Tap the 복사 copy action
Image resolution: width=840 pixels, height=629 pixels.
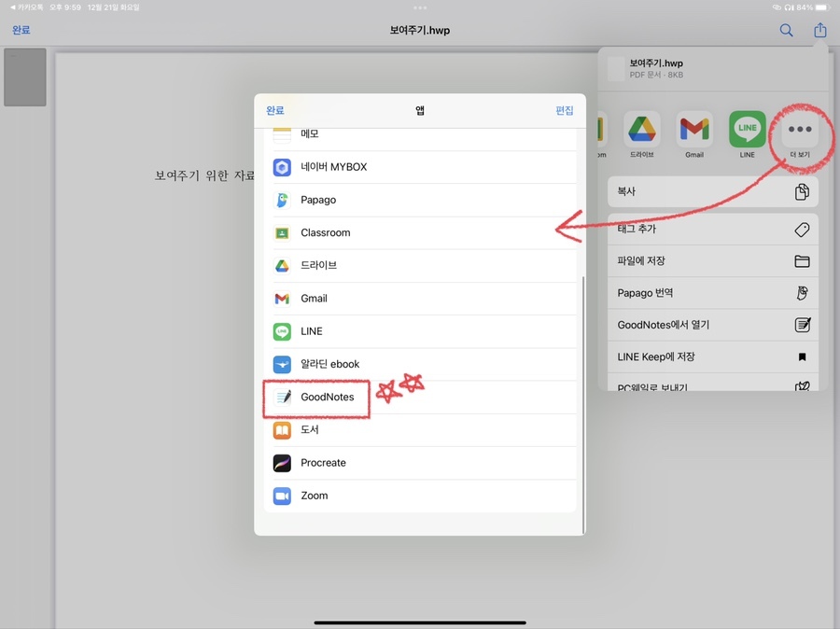click(x=712, y=191)
